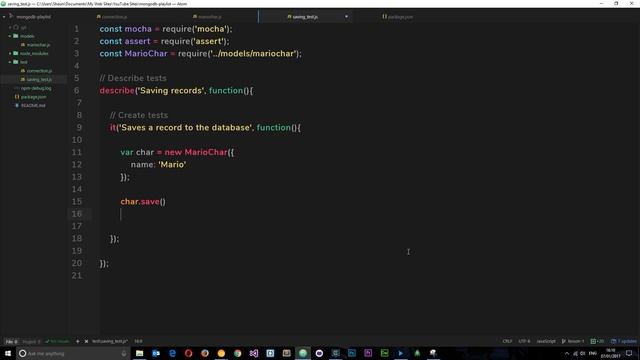Viewport: 640px width, 360px height.
Task: Open Premiere Pro from the taskbar
Action: pos(368,353)
